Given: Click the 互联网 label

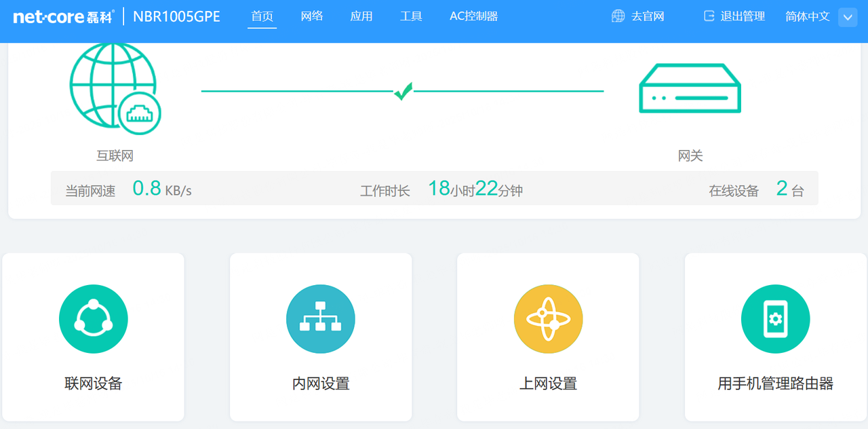Looking at the screenshot, I should point(115,156).
